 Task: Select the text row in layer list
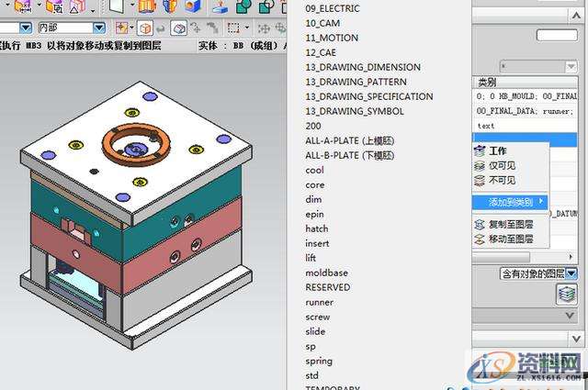[486, 125]
